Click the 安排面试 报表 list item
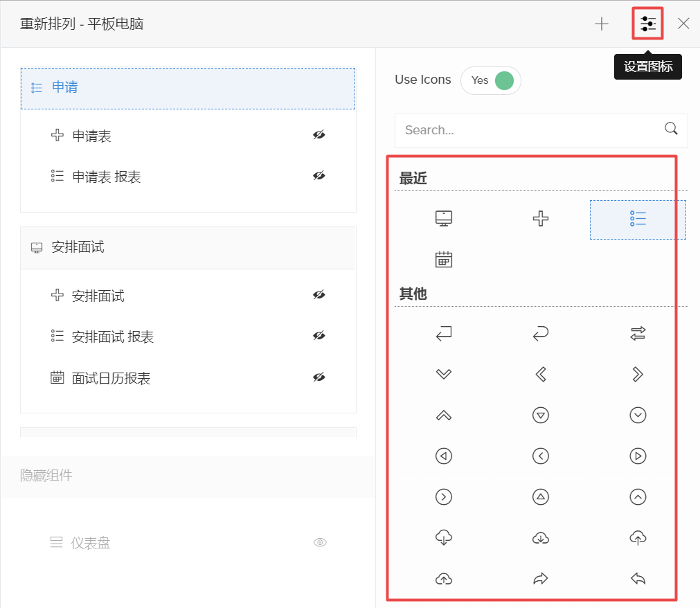This screenshot has width=700, height=608. coord(113,337)
